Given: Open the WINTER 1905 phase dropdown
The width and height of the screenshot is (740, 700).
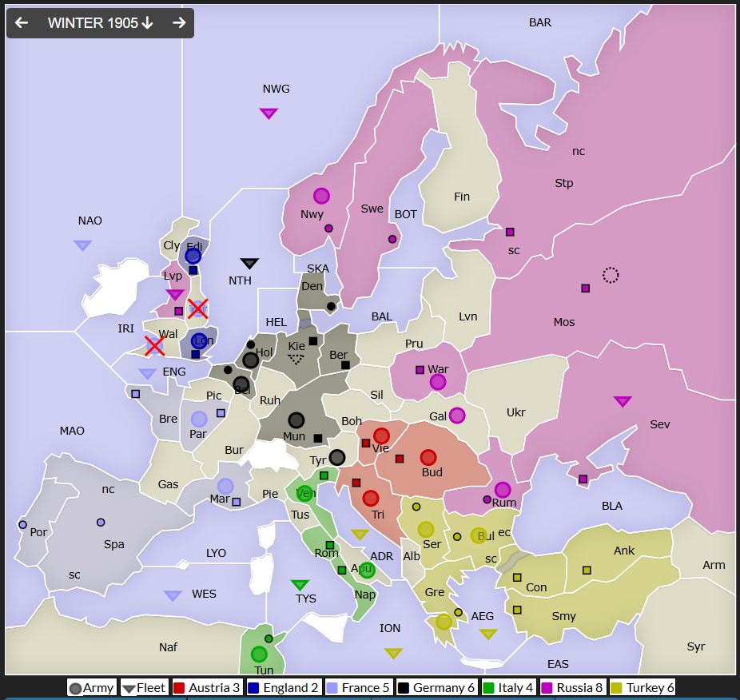Looking at the screenshot, I should coord(100,23).
